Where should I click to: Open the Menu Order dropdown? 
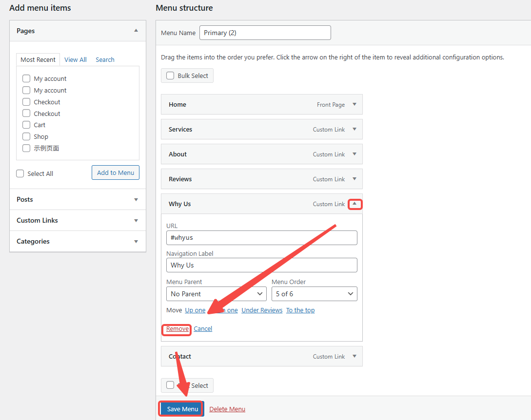click(x=314, y=294)
